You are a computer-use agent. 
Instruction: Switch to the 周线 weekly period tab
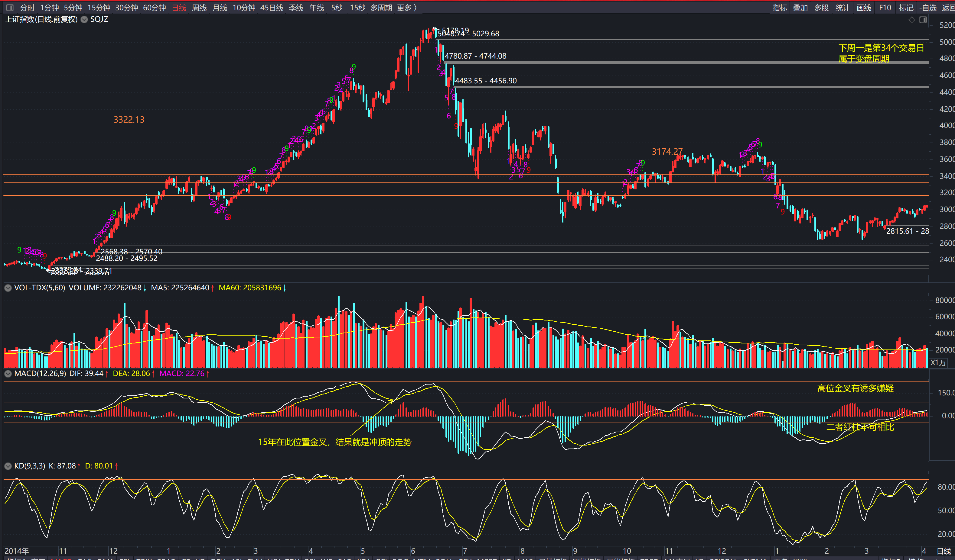pyautogui.click(x=199, y=8)
